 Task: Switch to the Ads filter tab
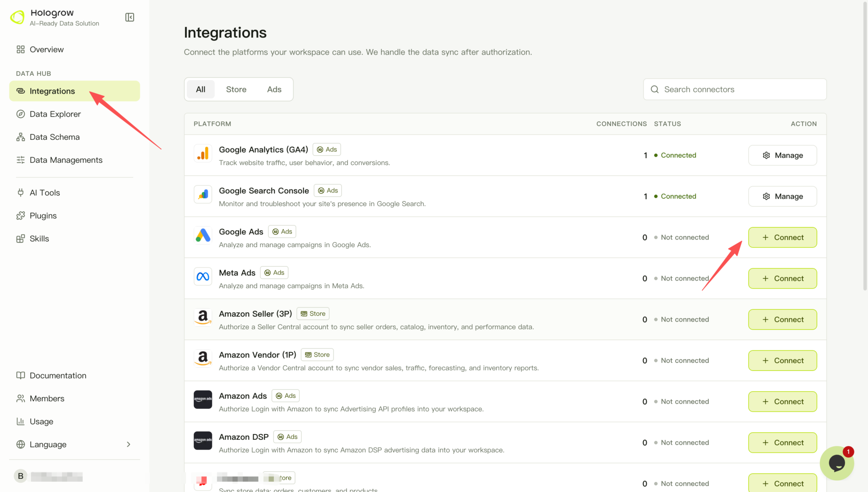274,89
